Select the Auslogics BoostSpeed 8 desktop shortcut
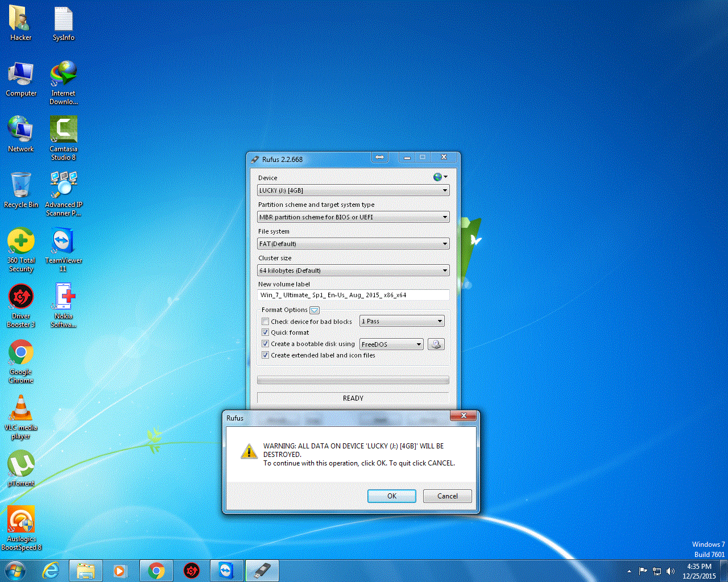 click(x=21, y=529)
